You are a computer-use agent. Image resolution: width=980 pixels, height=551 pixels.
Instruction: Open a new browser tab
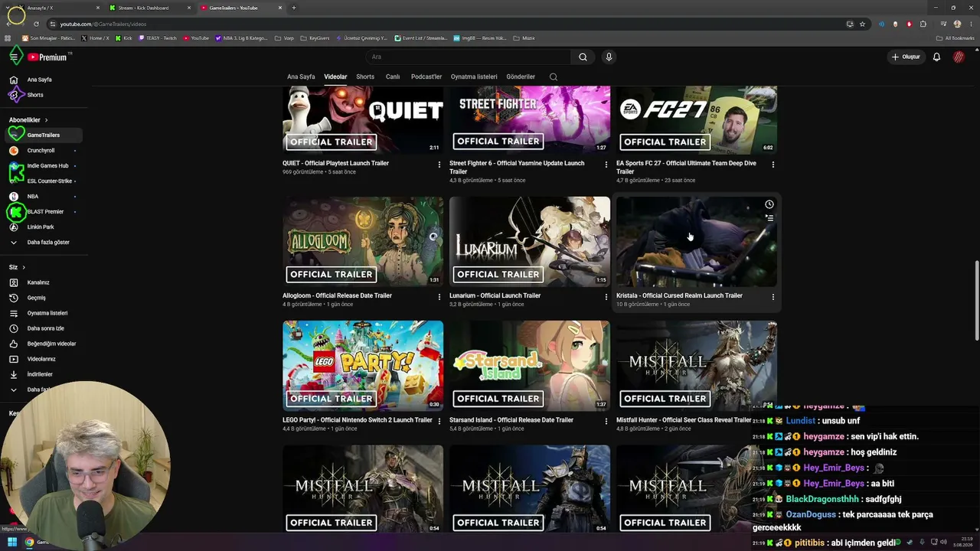294,8
